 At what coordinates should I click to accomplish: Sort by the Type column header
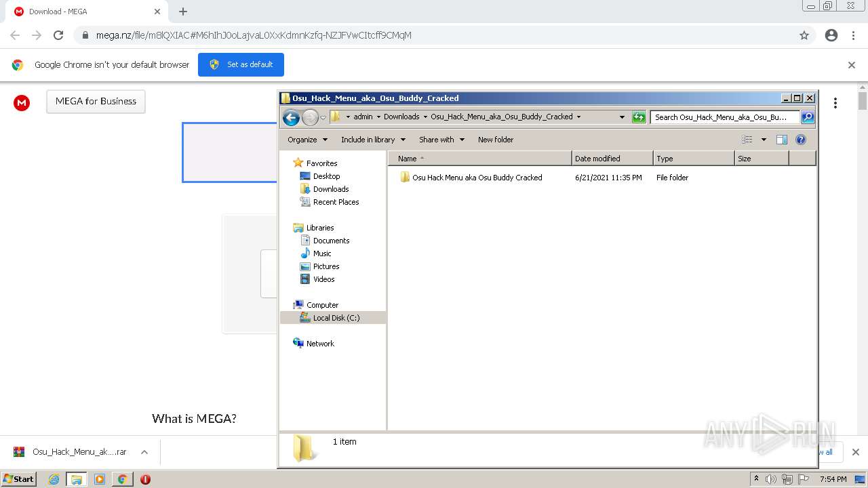click(x=694, y=159)
